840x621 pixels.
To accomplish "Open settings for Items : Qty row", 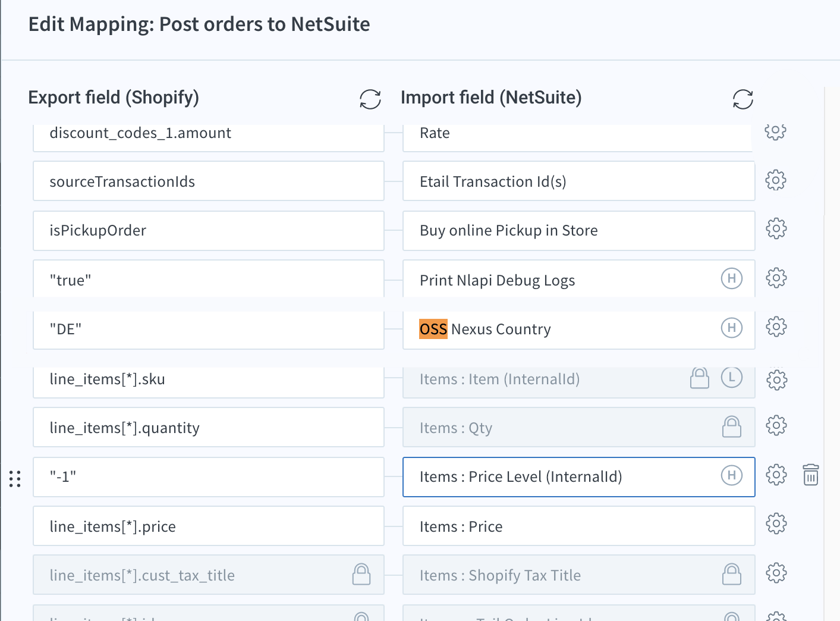I will tap(776, 425).
